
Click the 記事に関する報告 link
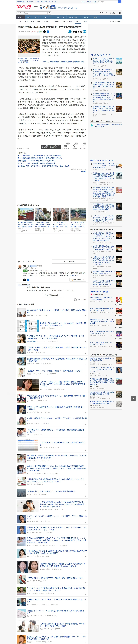[x=24, y=149]
